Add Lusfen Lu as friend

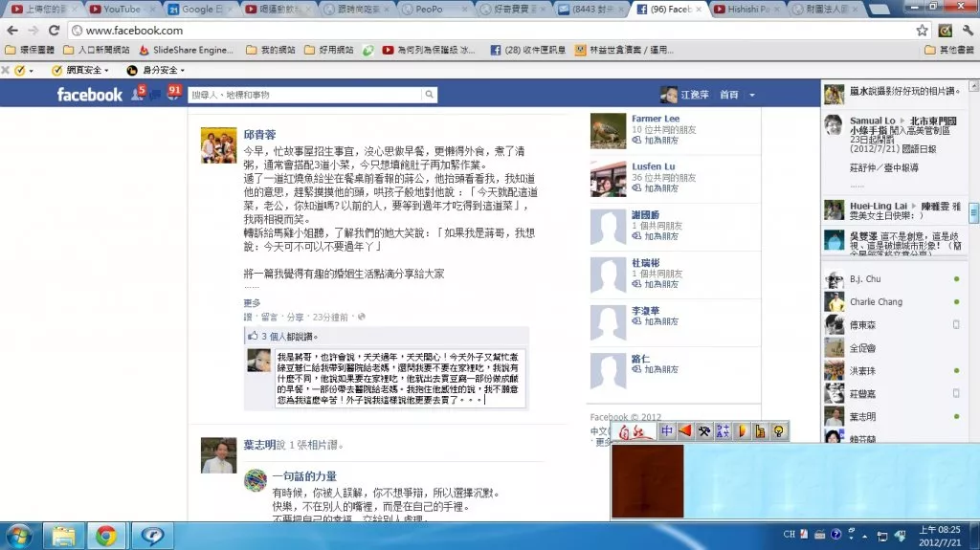(656, 188)
